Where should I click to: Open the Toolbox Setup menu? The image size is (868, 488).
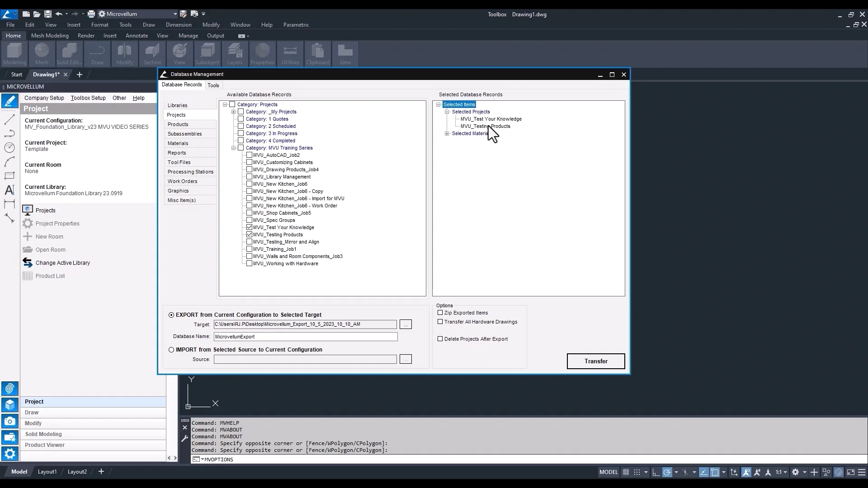click(88, 98)
